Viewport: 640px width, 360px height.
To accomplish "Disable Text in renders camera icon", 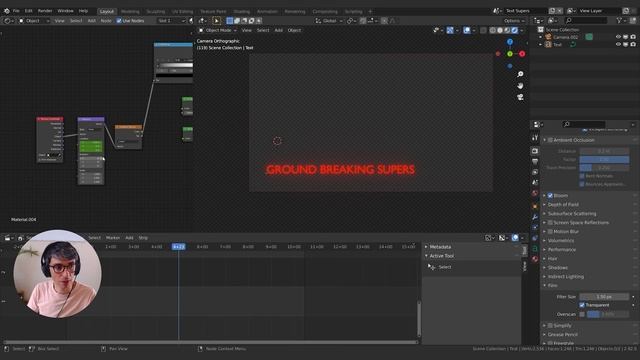I will (x=633, y=44).
